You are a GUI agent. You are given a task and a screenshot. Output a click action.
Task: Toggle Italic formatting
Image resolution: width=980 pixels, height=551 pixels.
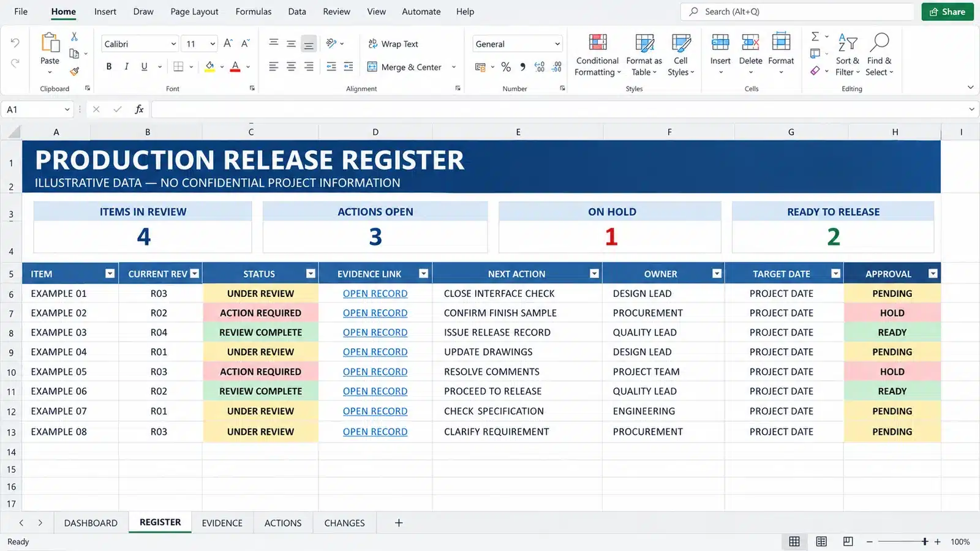coord(126,66)
